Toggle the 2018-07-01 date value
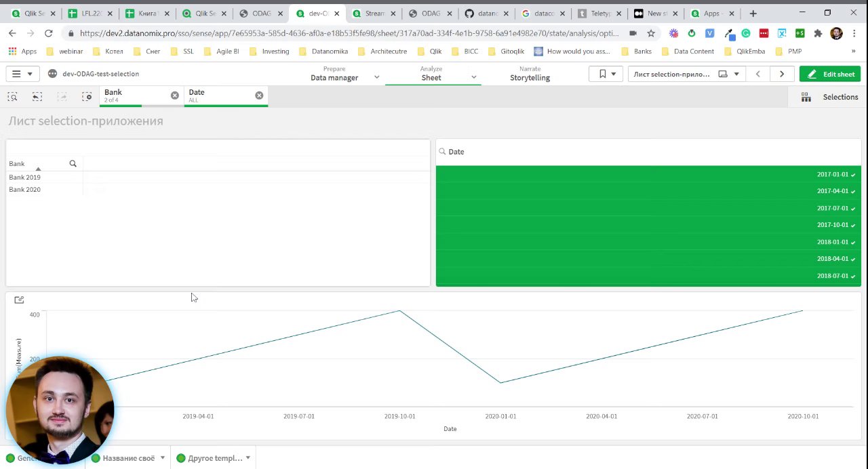This screenshot has height=469, width=868. [648, 276]
